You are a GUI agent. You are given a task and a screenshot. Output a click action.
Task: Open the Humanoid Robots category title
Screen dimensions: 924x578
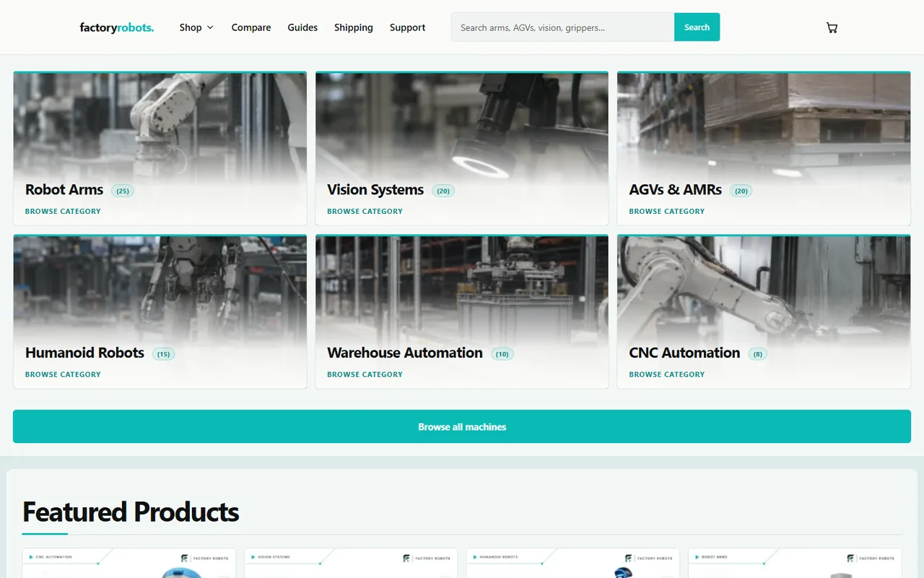84,353
